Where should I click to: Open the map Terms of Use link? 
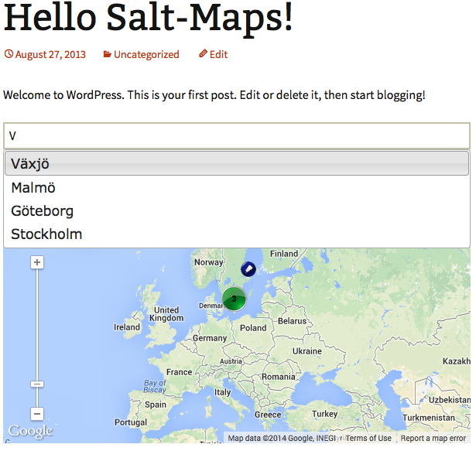coord(368,439)
